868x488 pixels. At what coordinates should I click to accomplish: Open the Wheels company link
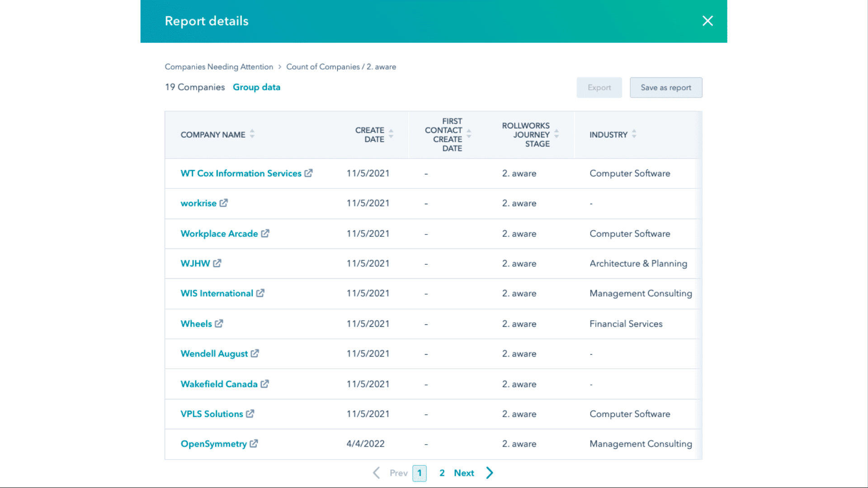click(196, 324)
